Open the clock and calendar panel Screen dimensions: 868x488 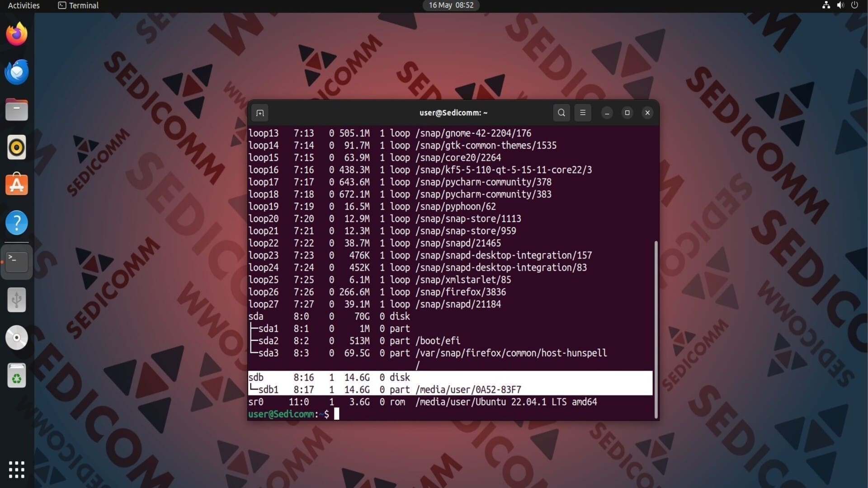(451, 5)
